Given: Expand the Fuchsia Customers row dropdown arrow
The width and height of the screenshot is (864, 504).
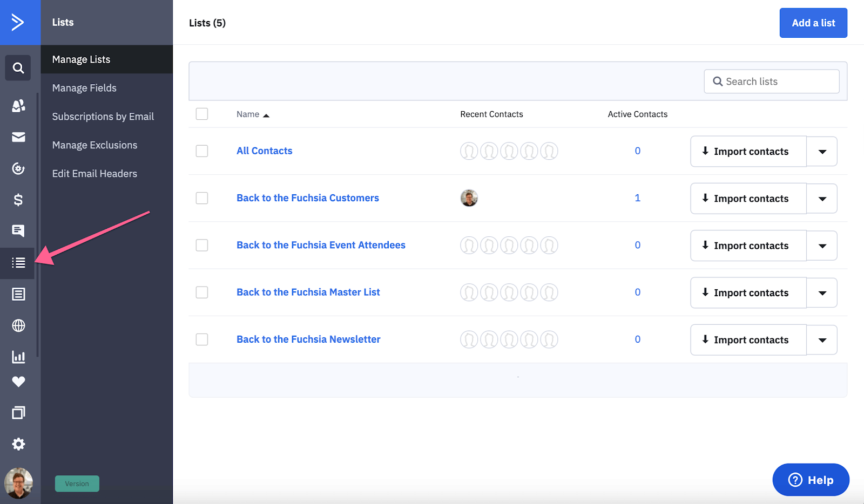Looking at the screenshot, I should (x=822, y=199).
